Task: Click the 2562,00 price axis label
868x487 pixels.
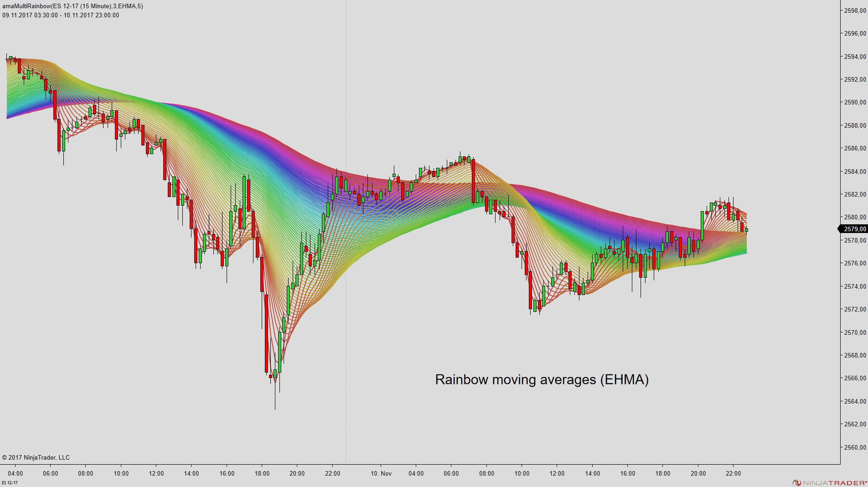Action: (855, 424)
